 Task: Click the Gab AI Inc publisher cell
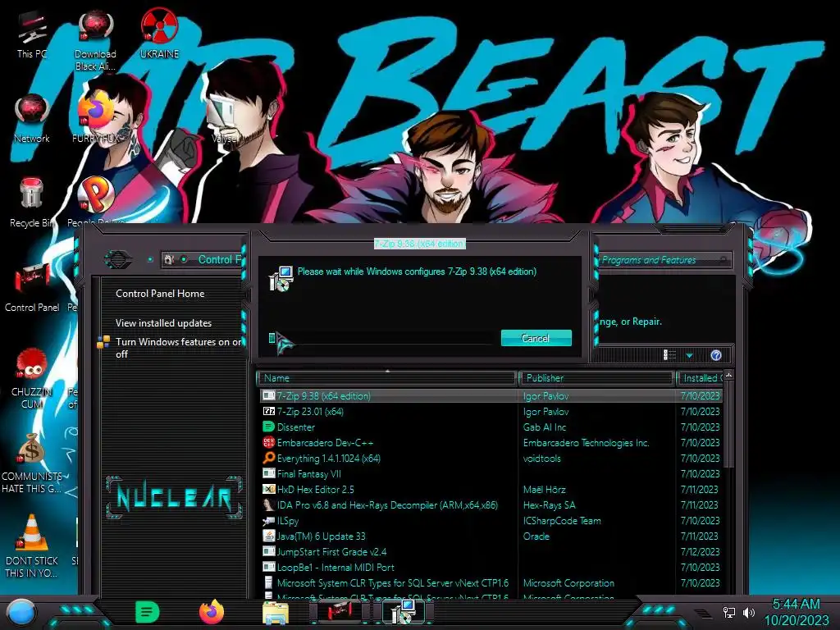545,427
